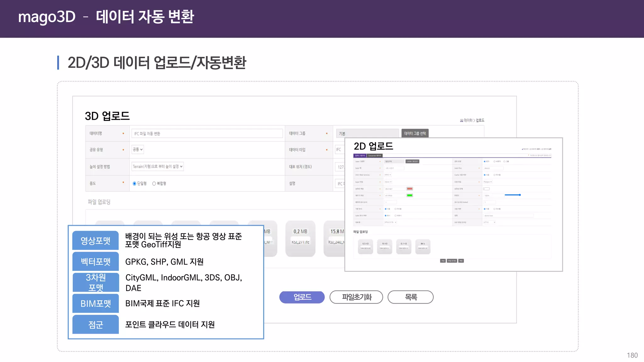Click the 업로드 breadcrumb link
Image resolution: width=644 pixels, height=362 pixels.
click(x=480, y=120)
